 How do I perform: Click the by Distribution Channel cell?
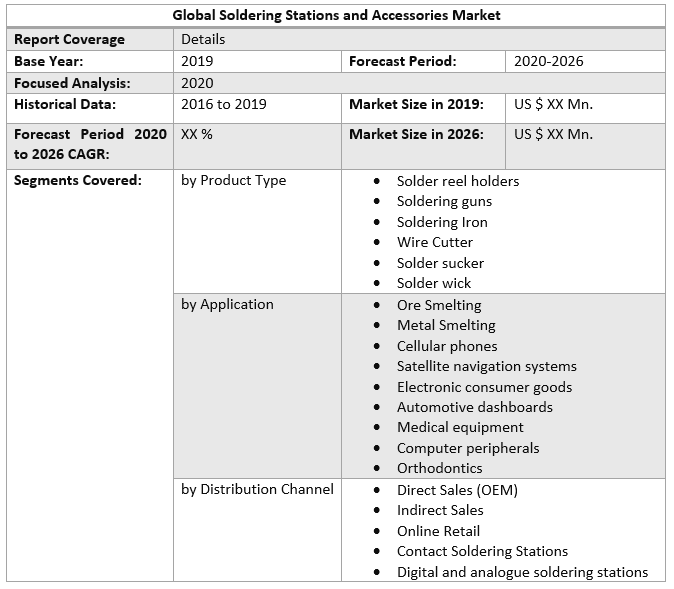pyautogui.click(x=257, y=489)
